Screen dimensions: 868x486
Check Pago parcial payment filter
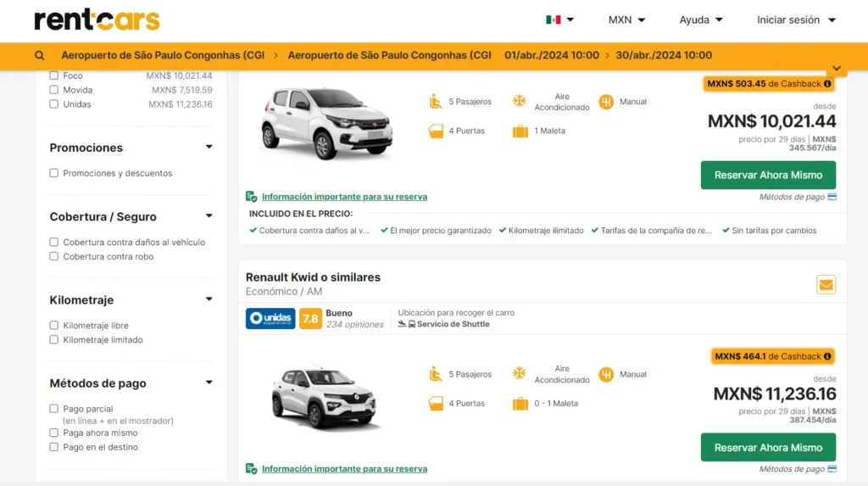point(53,409)
